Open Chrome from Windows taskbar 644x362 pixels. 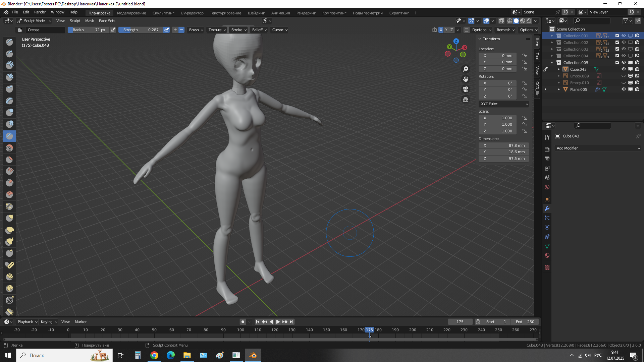(154, 355)
